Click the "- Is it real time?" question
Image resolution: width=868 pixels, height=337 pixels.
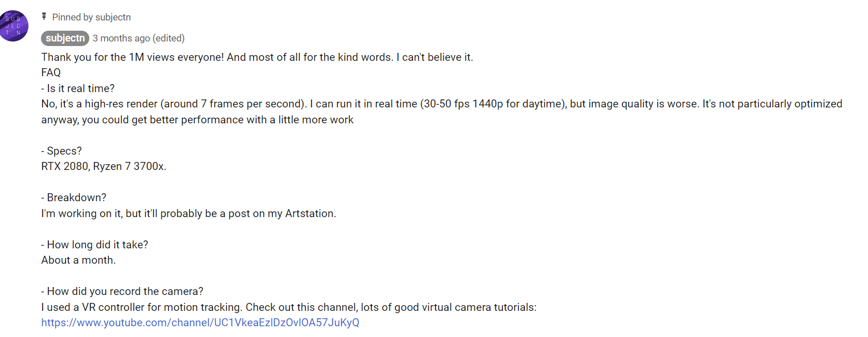pyautogui.click(x=78, y=89)
